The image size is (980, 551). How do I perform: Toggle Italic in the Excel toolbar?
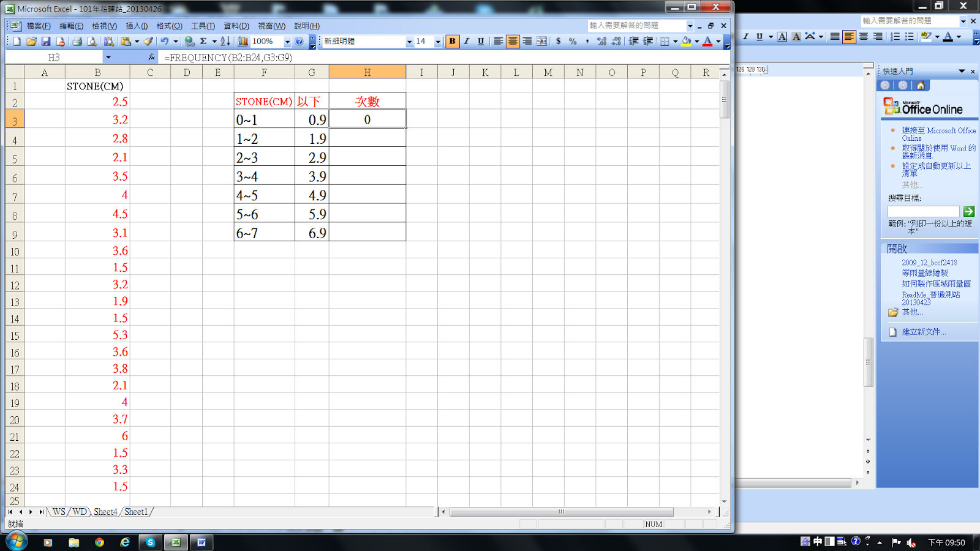click(466, 42)
